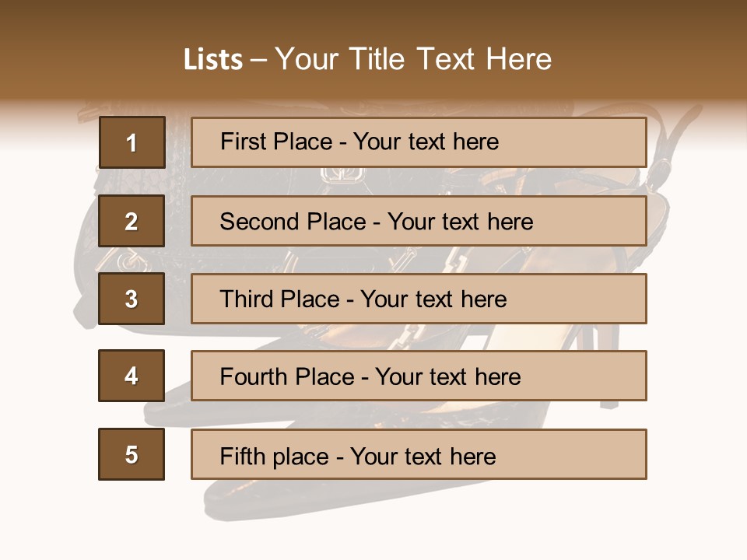Click the number 3 square

coord(132,299)
